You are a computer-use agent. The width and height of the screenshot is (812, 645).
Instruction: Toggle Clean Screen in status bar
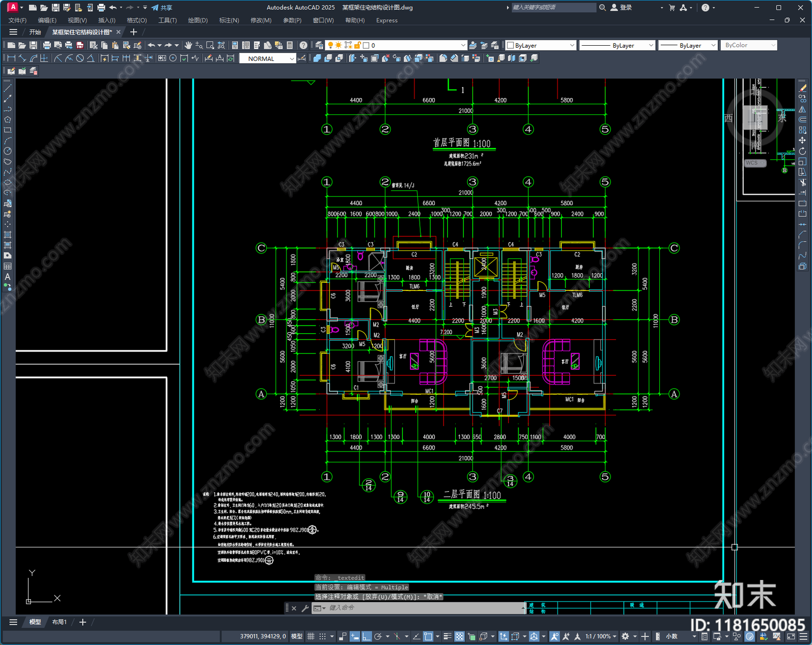pyautogui.click(x=791, y=636)
